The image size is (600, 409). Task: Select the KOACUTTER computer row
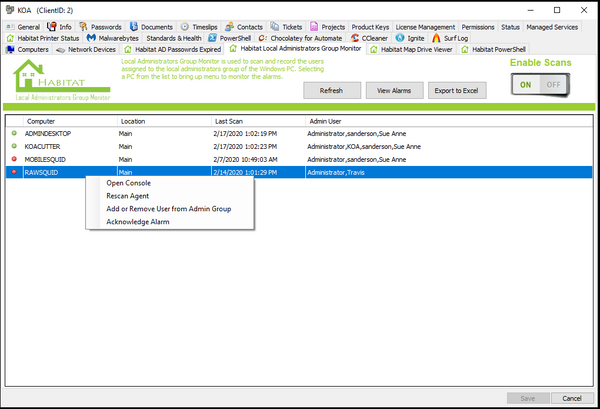click(49, 145)
